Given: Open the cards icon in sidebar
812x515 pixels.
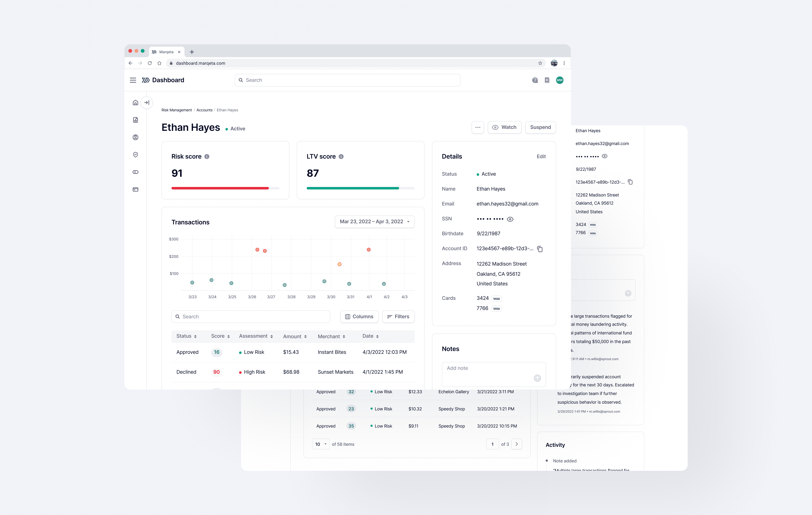Looking at the screenshot, I should click(135, 189).
